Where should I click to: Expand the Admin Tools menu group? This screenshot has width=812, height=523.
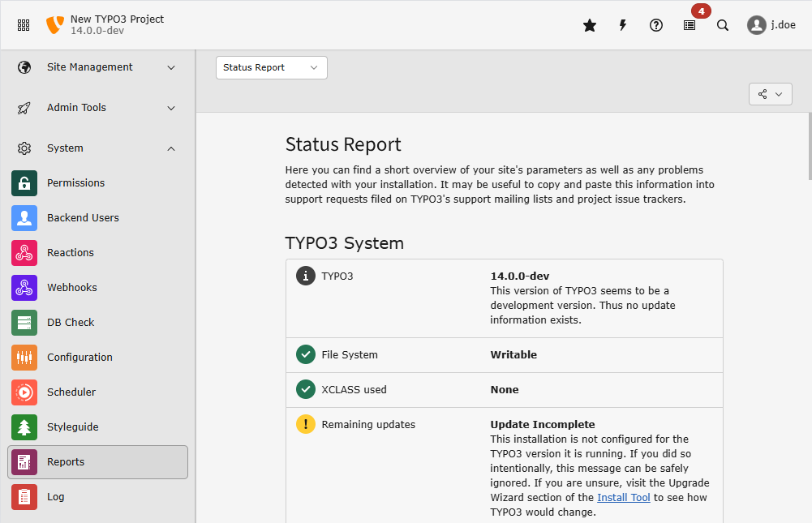(x=97, y=108)
